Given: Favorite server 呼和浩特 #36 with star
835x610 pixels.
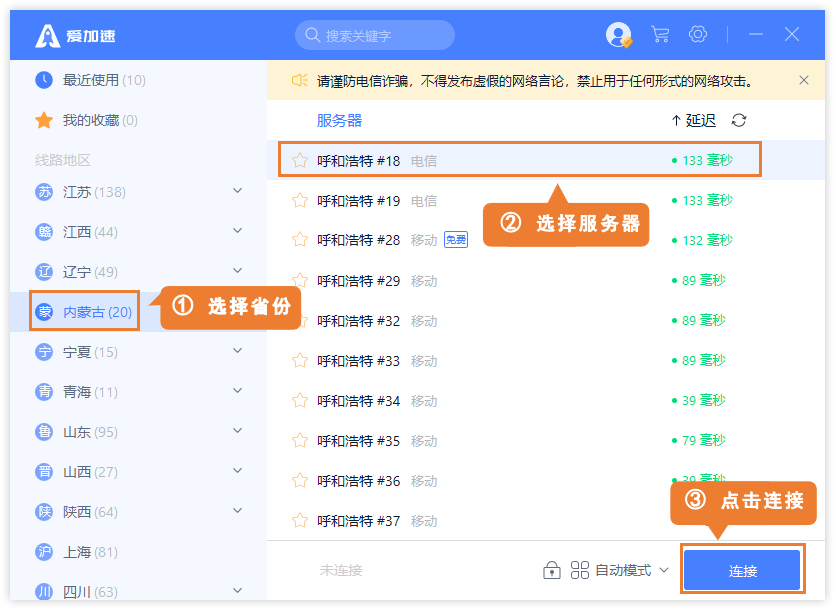Looking at the screenshot, I should coord(300,481).
